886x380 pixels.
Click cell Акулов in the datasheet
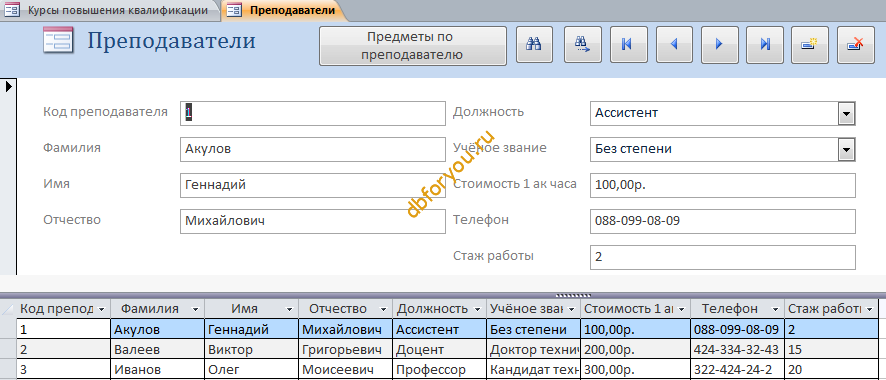[x=158, y=329]
